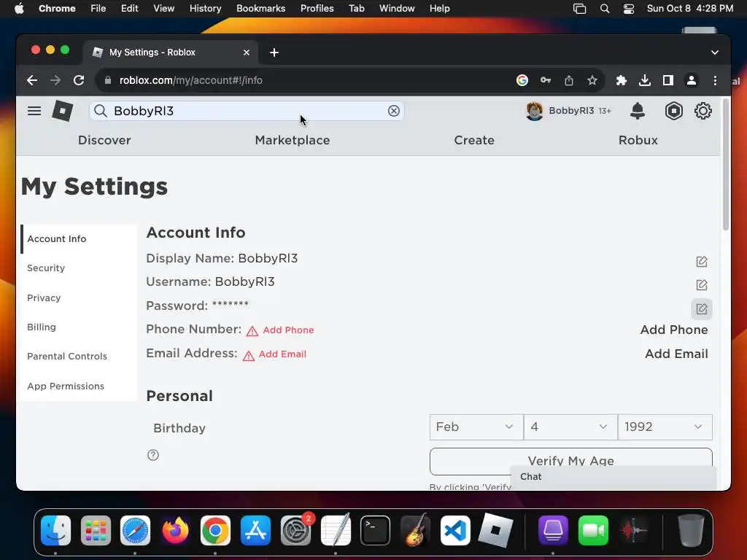Reload the page
747x560 pixels.
pyautogui.click(x=79, y=80)
